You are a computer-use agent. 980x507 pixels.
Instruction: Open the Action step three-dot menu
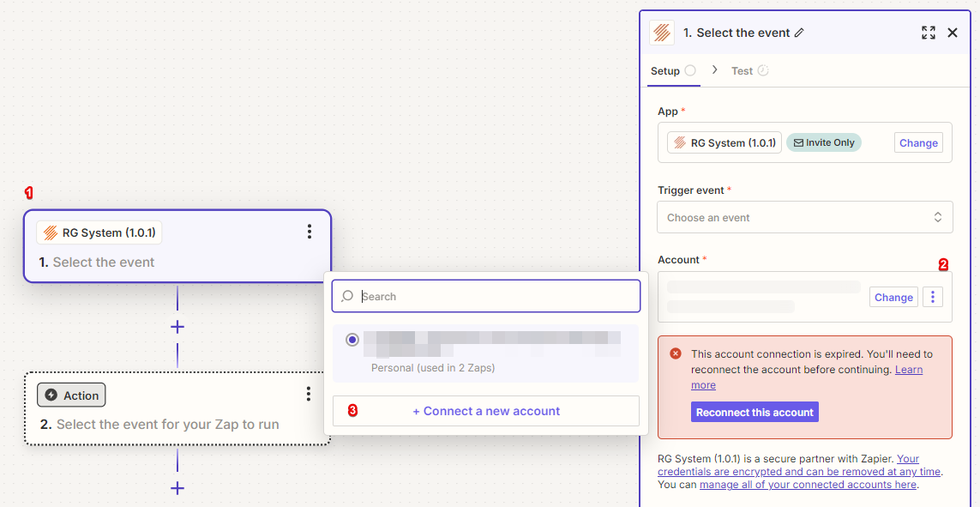pos(308,394)
